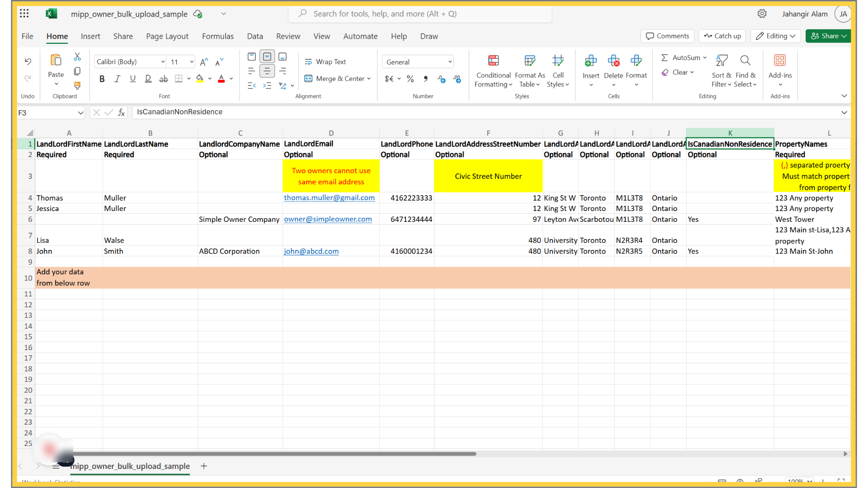This screenshot has height=488, width=868.
Task: Switch to the Insert tab
Action: (x=90, y=36)
